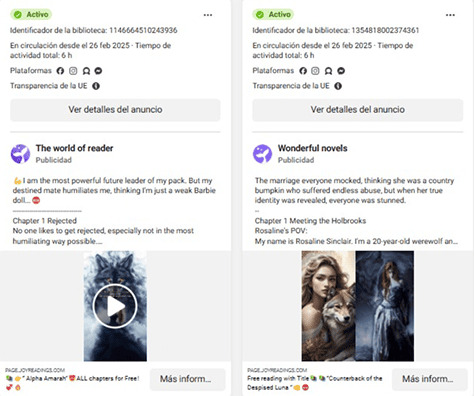The width and height of the screenshot is (474, 396).
Task: Click Activo status badge on The world of reader ad
Action: click(x=31, y=14)
